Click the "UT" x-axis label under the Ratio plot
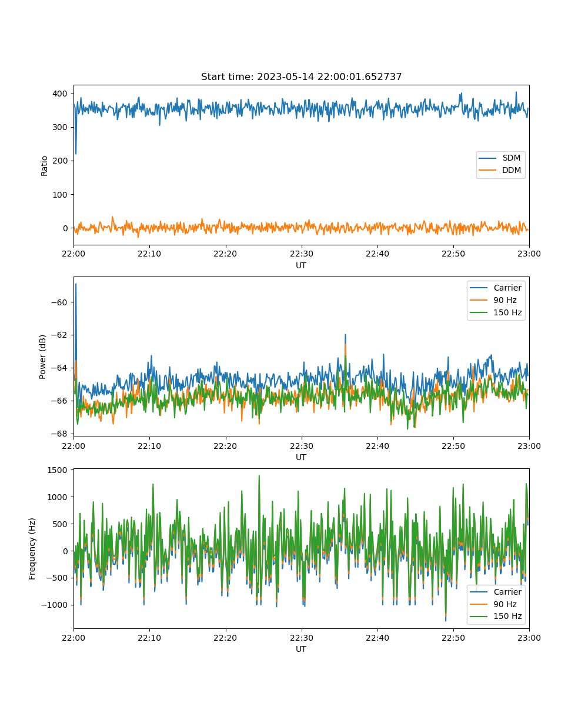The height and width of the screenshot is (706, 588). [x=301, y=265]
